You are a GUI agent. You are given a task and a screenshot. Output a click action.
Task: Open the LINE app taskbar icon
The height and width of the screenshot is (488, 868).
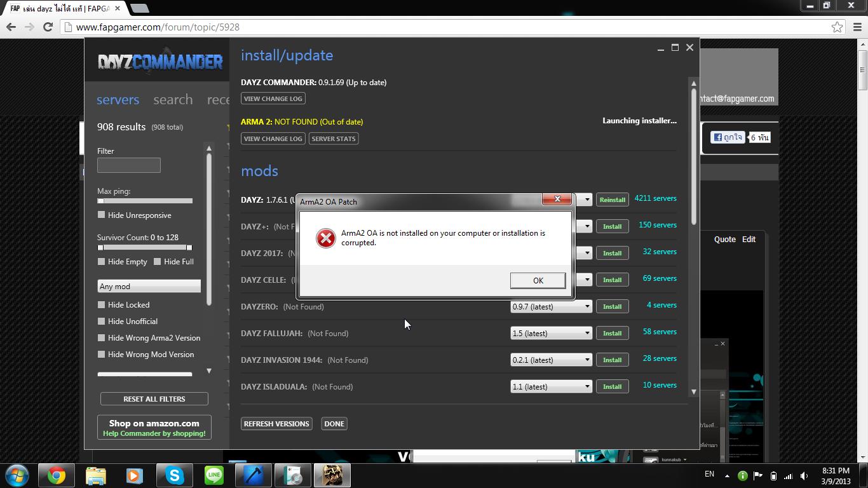pyautogui.click(x=214, y=475)
